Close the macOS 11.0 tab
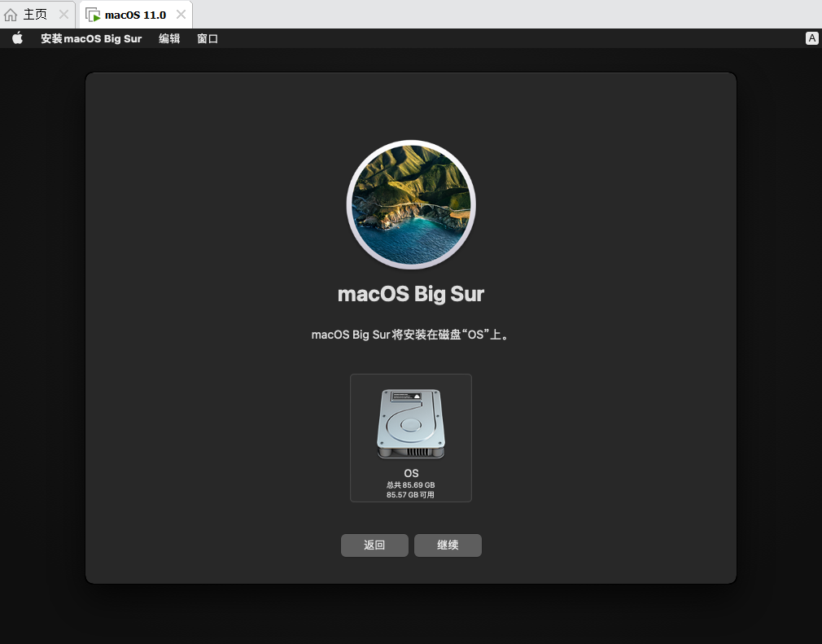Viewport: 822px width, 644px height. pos(181,14)
